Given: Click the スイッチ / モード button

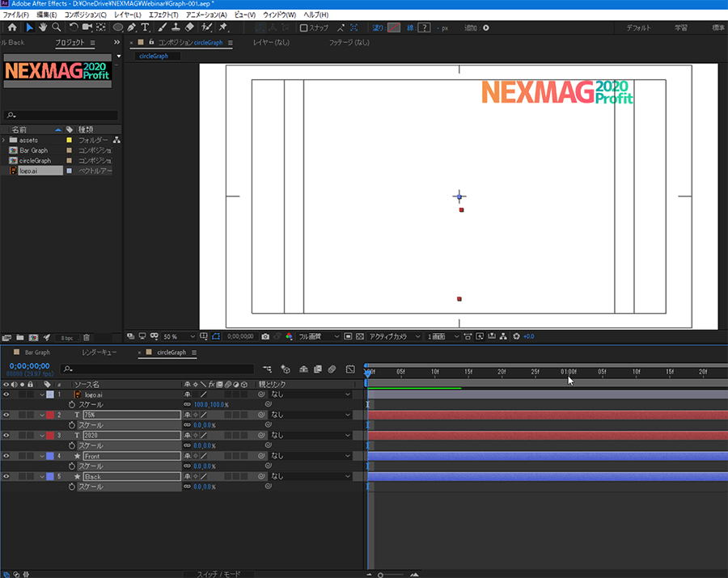Looking at the screenshot, I should click(x=219, y=573).
